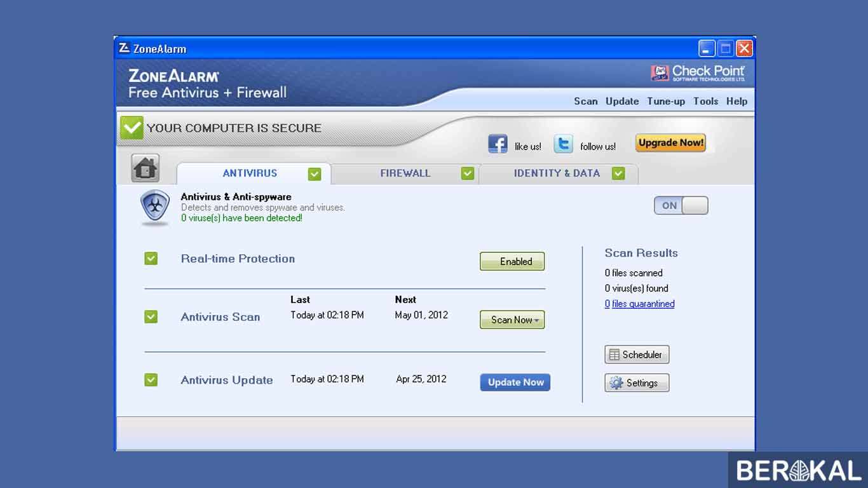Viewport: 868px width, 488px height.
Task: Click the Upgrade Now! button
Action: point(670,143)
